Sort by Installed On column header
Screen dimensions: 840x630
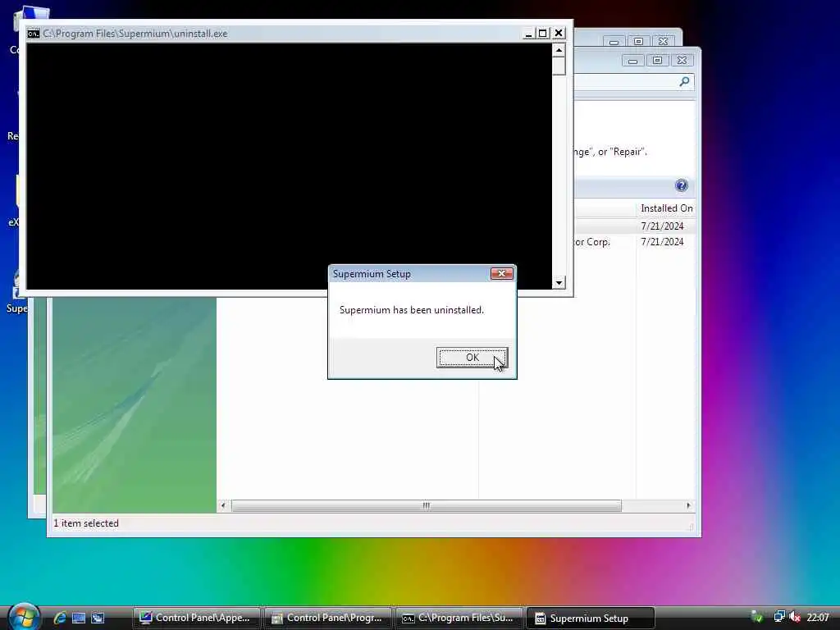pyautogui.click(x=666, y=208)
